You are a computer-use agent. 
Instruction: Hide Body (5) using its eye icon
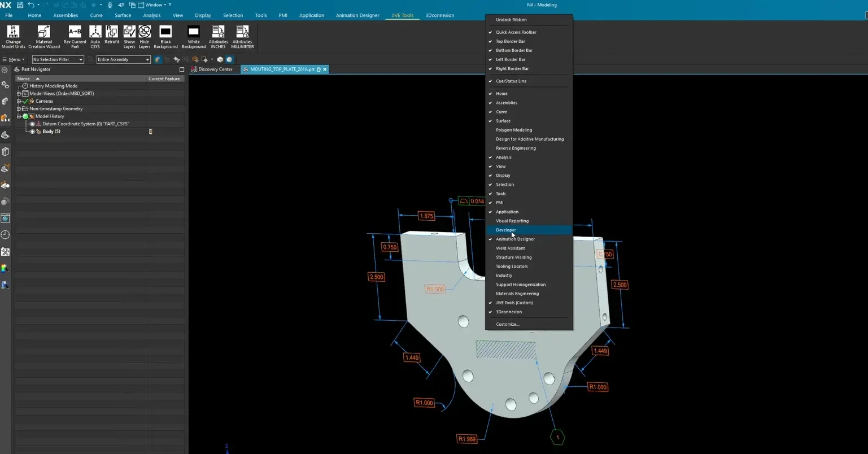[x=32, y=132]
